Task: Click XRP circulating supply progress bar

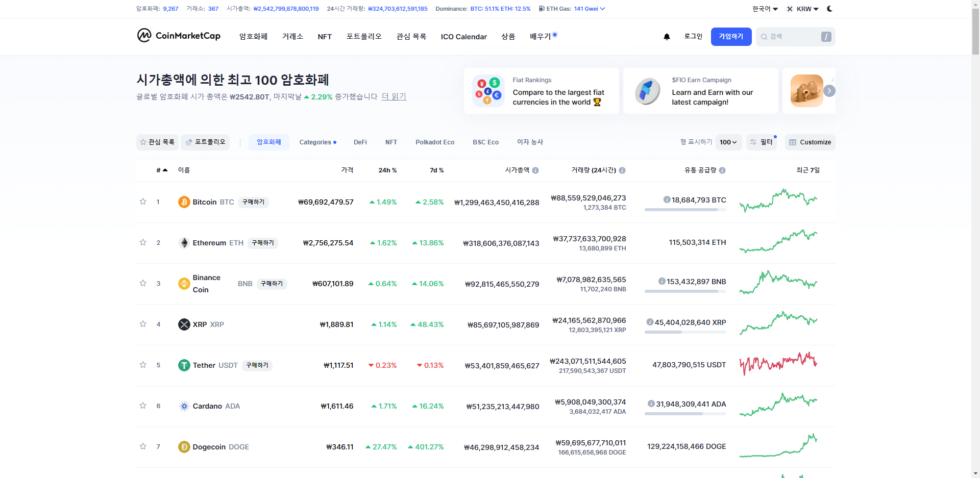Action: [x=685, y=332]
